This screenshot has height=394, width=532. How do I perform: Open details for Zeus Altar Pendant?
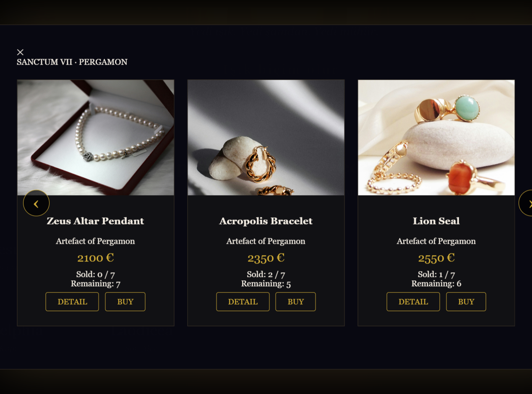point(72,302)
